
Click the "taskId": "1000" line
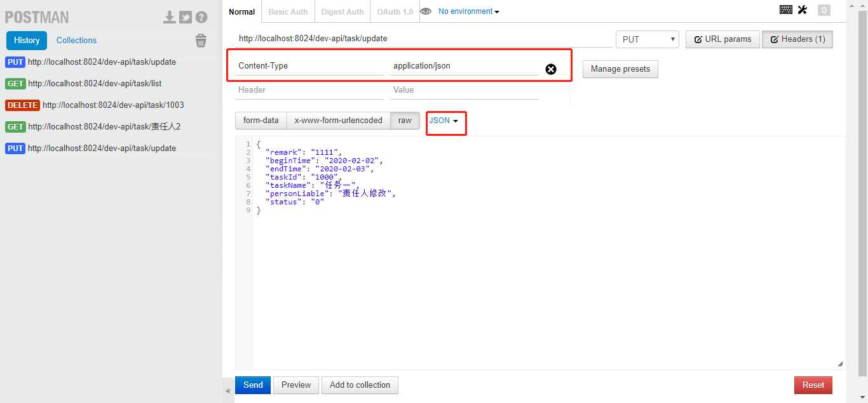click(x=303, y=177)
